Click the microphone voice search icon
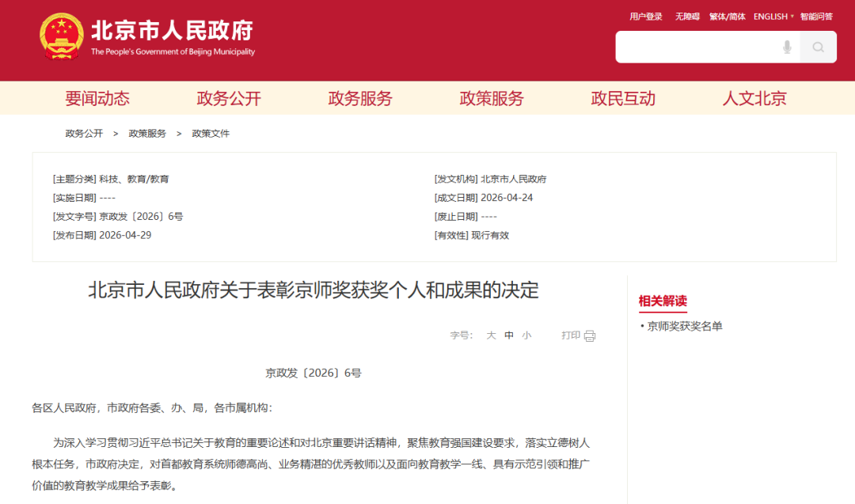 [x=787, y=47]
